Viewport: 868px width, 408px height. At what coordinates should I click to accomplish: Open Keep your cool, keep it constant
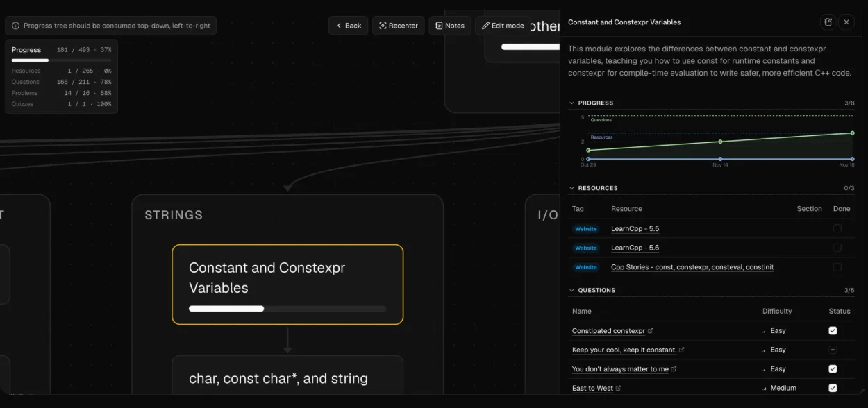tap(624, 350)
